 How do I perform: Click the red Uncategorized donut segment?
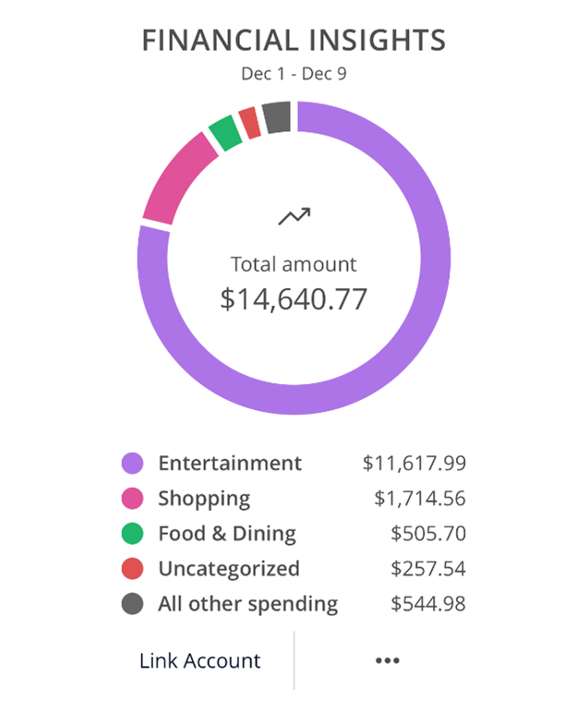tap(249, 124)
